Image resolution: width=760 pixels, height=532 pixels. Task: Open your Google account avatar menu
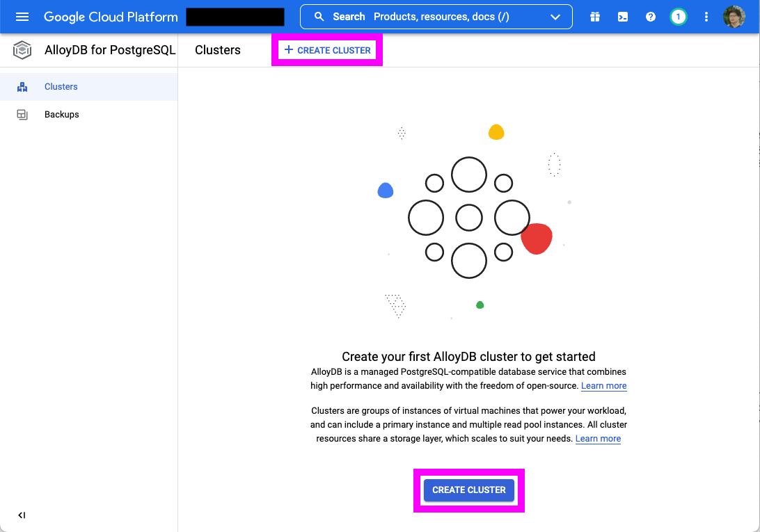click(x=734, y=16)
